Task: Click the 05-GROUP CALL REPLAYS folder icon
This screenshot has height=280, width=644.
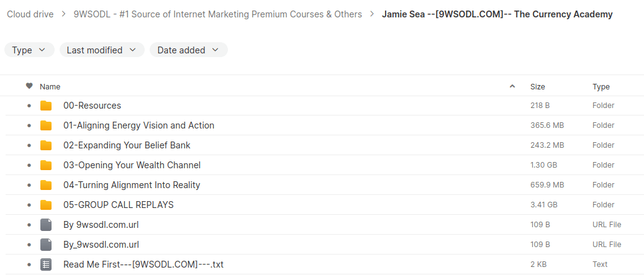Action: point(46,205)
